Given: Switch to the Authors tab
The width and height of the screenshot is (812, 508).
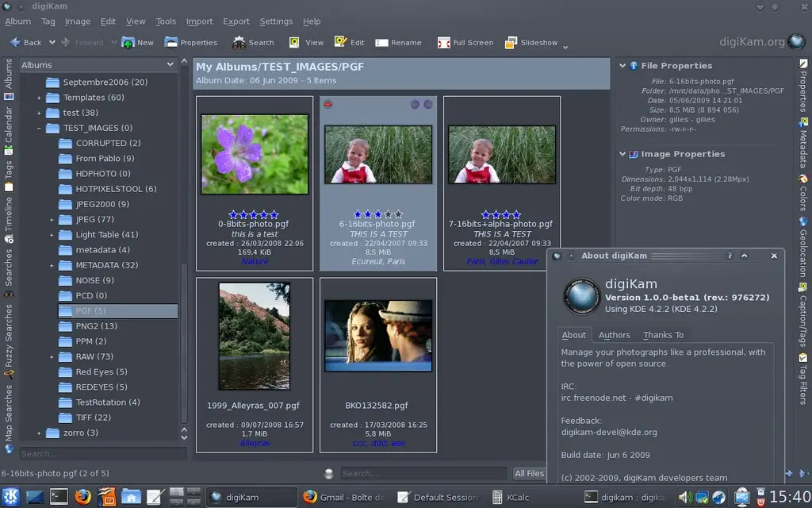Looking at the screenshot, I should click(615, 335).
